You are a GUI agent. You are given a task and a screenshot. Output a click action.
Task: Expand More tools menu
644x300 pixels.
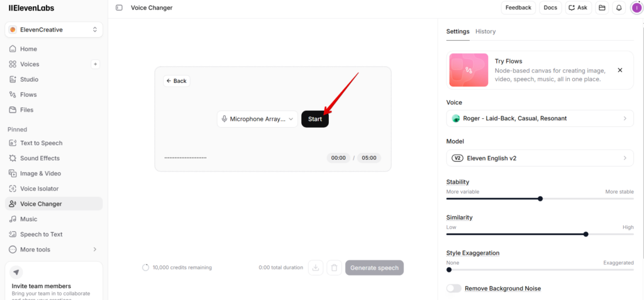tap(54, 250)
